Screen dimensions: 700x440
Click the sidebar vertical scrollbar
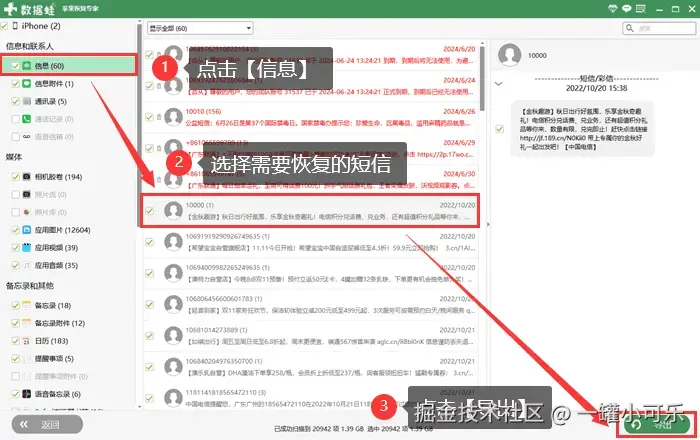point(139,125)
